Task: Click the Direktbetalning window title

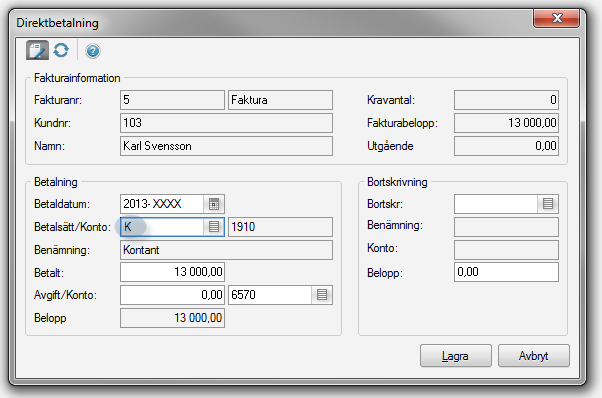Action: (x=57, y=23)
